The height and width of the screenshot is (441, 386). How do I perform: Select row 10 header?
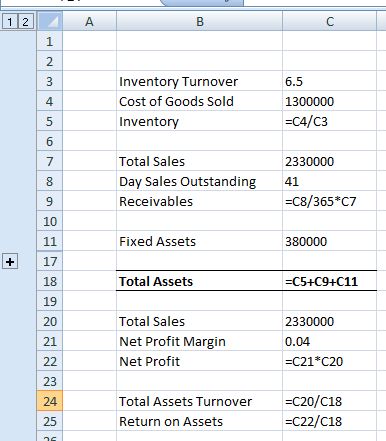(x=50, y=221)
